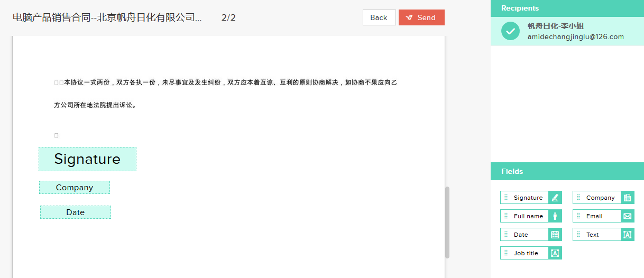Select the Email field in Fields panel
The height and width of the screenshot is (278, 644).
603,216
